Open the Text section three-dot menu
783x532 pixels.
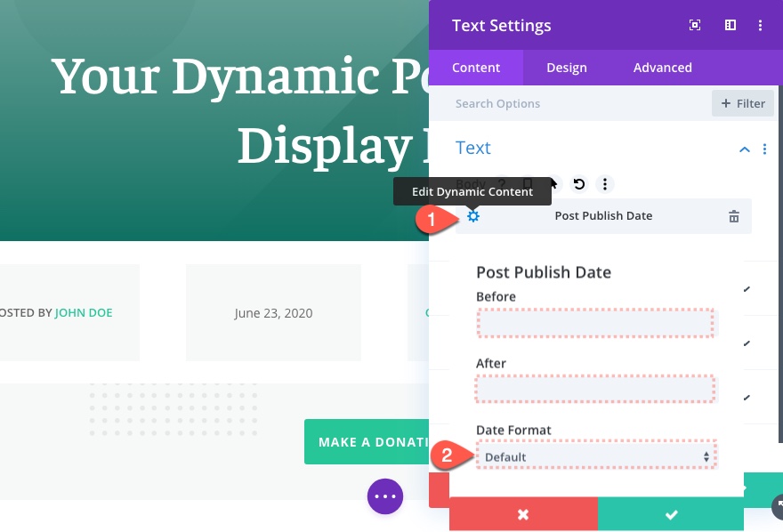click(x=764, y=149)
